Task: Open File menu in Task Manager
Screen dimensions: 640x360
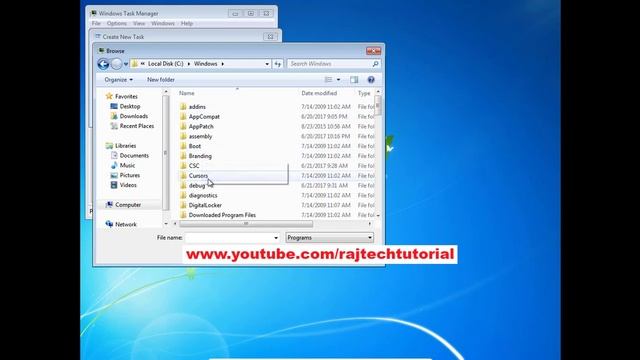Action: click(96, 23)
